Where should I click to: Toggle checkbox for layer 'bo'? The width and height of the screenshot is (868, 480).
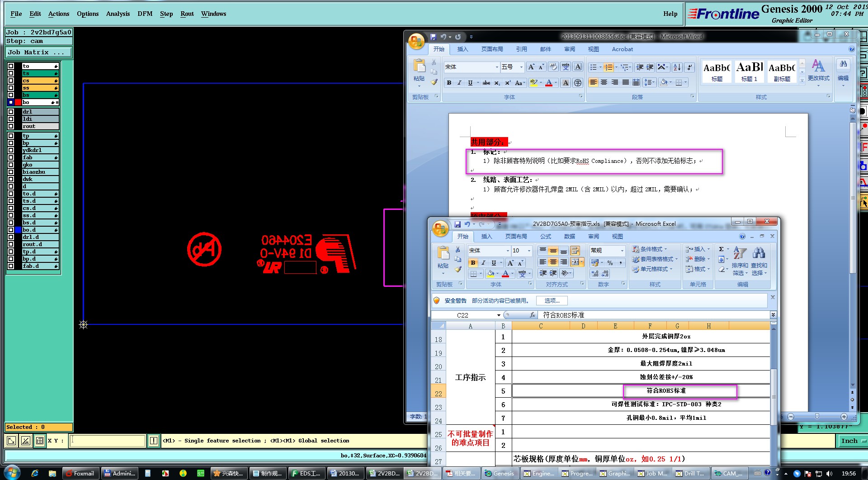[11, 102]
